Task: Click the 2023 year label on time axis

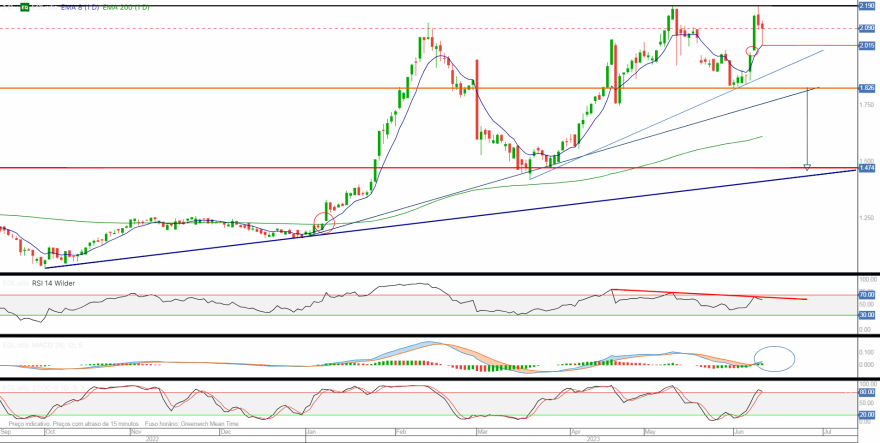Action: click(593, 439)
